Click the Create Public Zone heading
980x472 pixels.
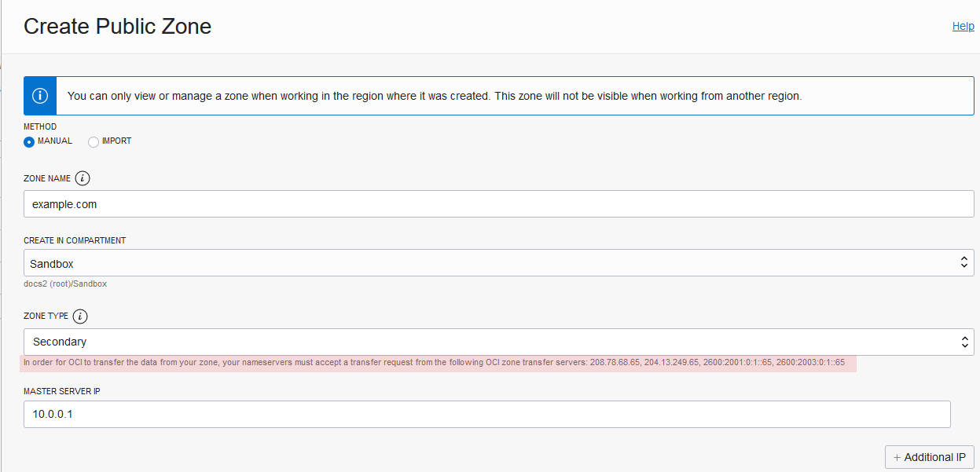coord(117,26)
